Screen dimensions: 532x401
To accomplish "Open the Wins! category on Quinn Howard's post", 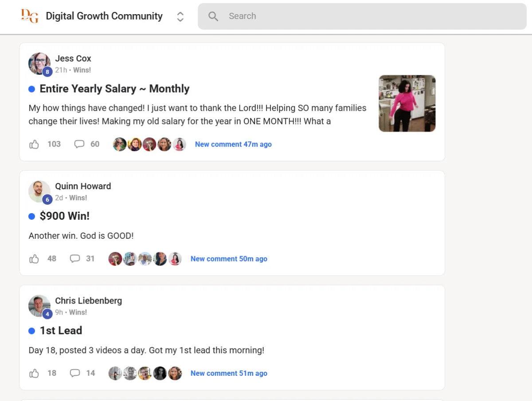I will tap(78, 198).
